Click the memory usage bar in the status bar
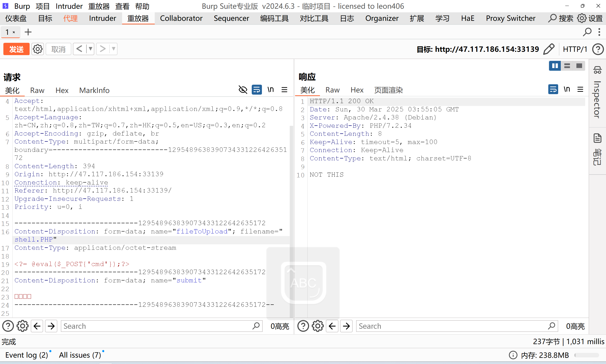This screenshot has width=606, height=364. (586, 355)
